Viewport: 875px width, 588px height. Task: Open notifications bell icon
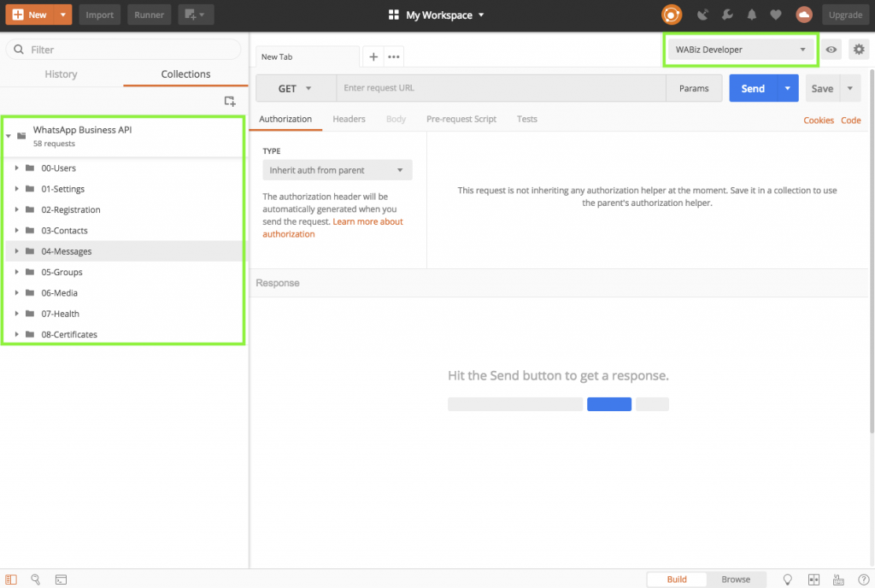tap(752, 15)
